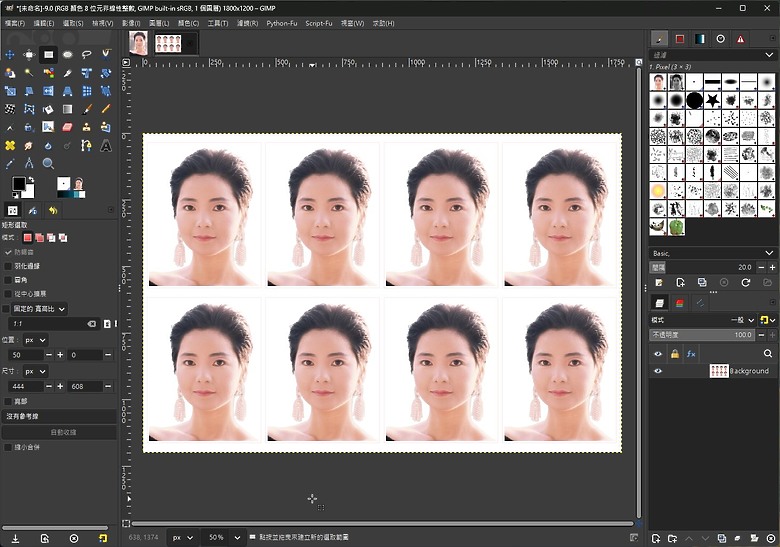Select the Text tool
The image size is (780, 547).
tap(106, 146)
